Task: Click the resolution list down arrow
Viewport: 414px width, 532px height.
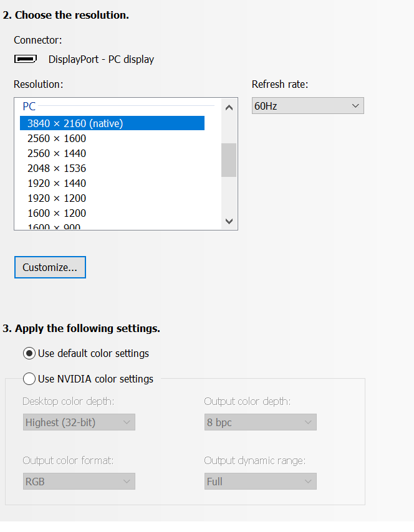Action: point(229,221)
